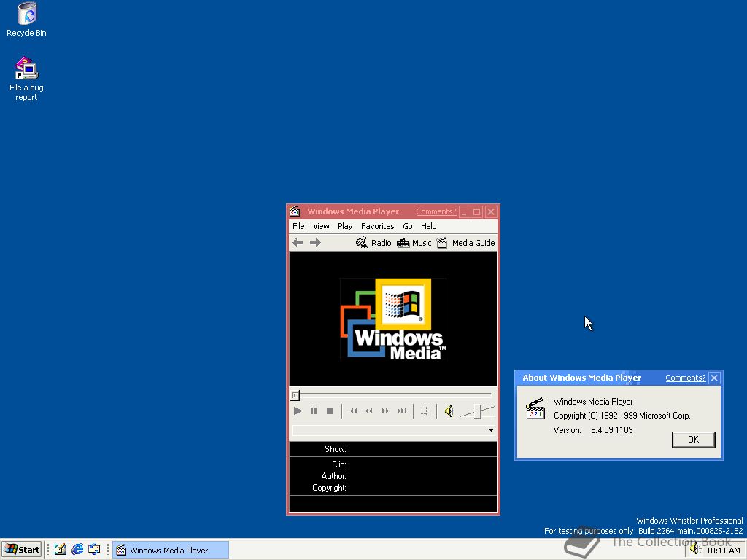Open the Go menu
This screenshot has height=560, width=747.
[x=408, y=226]
